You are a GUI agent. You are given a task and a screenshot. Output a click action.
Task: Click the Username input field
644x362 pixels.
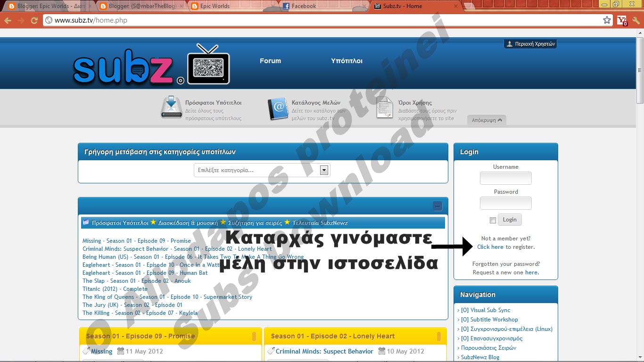[506, 178]
